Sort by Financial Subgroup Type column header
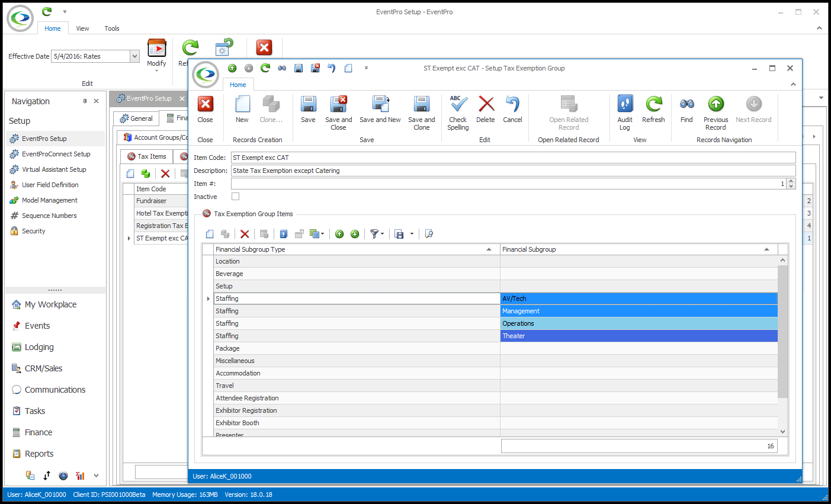 [x=357, y=249]
